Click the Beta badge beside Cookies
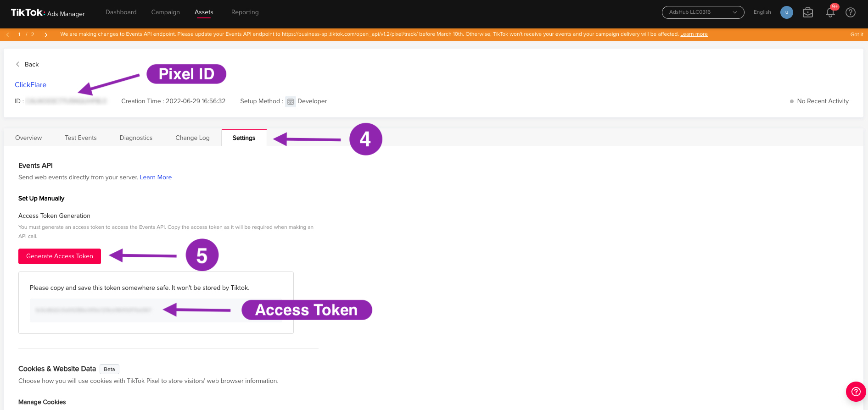Image resolution: width=868 pixels, height=410 pixels. tap(109, 369)
